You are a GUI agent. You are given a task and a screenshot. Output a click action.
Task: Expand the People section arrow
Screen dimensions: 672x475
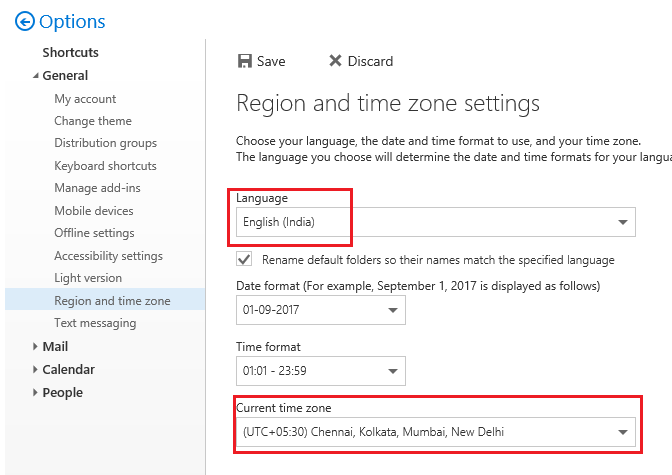pyautogui.click(x=35, y=393)
